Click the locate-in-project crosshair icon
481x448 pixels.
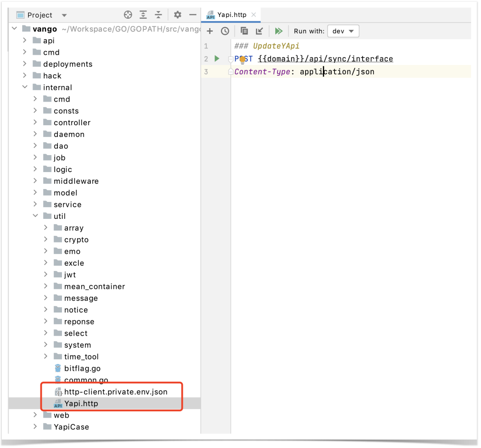128,15
